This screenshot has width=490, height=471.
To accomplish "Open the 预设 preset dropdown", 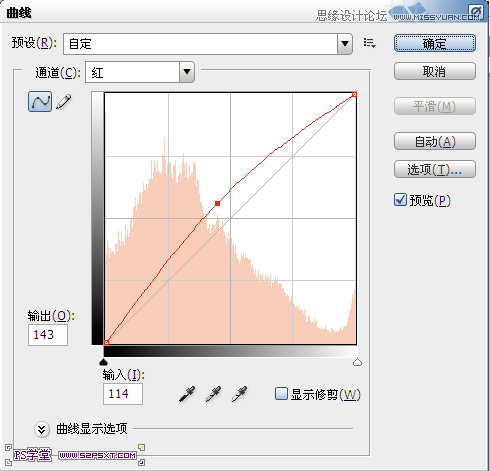I will (208, 44).
